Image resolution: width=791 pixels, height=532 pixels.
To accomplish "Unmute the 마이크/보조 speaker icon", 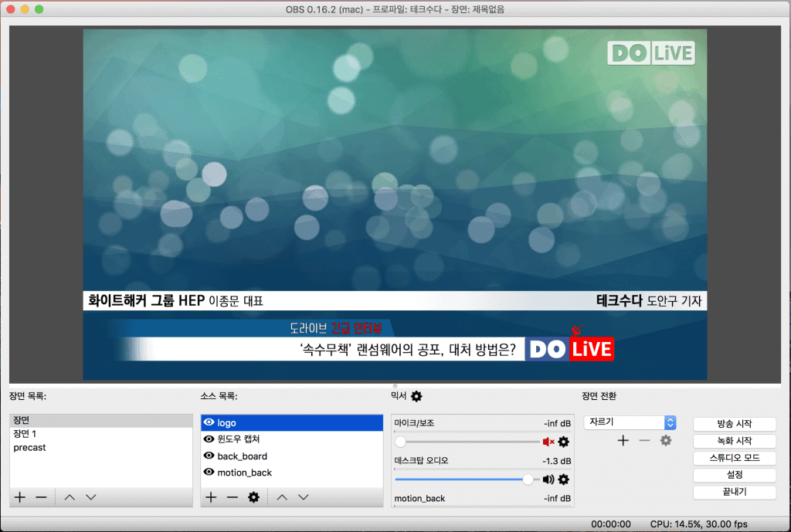I will point(548,442).
